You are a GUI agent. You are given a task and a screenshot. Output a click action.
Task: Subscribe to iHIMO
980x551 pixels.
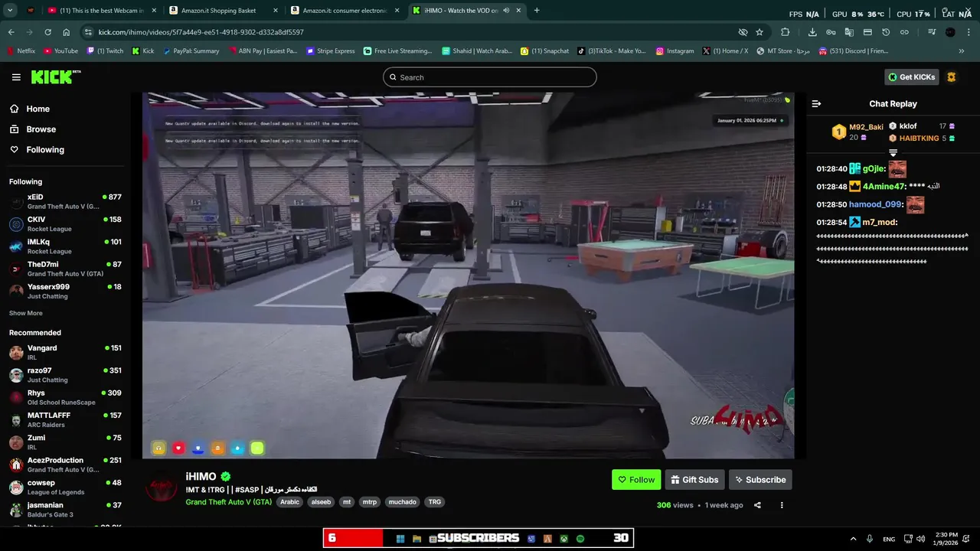pyautogui.click(x=760, y=480)
